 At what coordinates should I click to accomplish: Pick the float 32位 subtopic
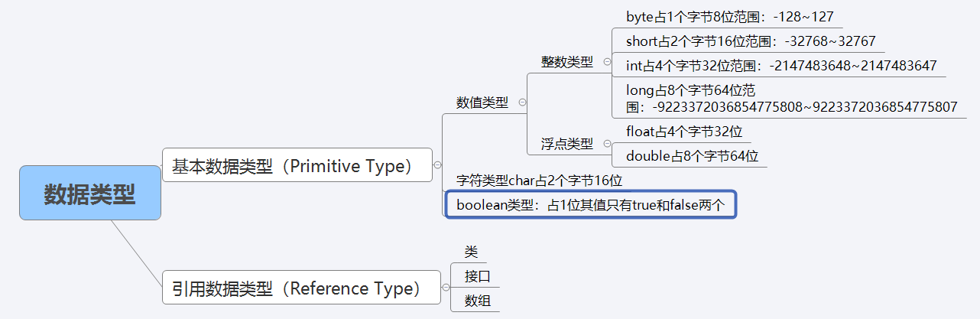[x=684, y=132]
